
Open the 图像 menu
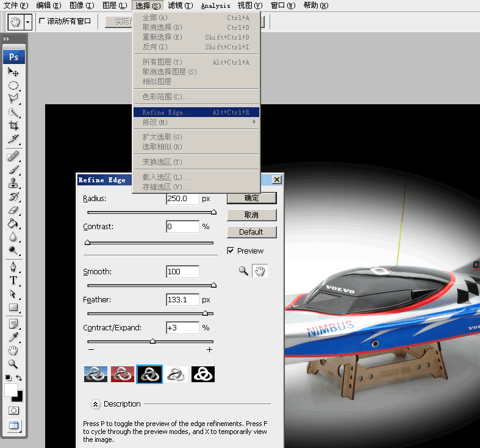(82, 5)
